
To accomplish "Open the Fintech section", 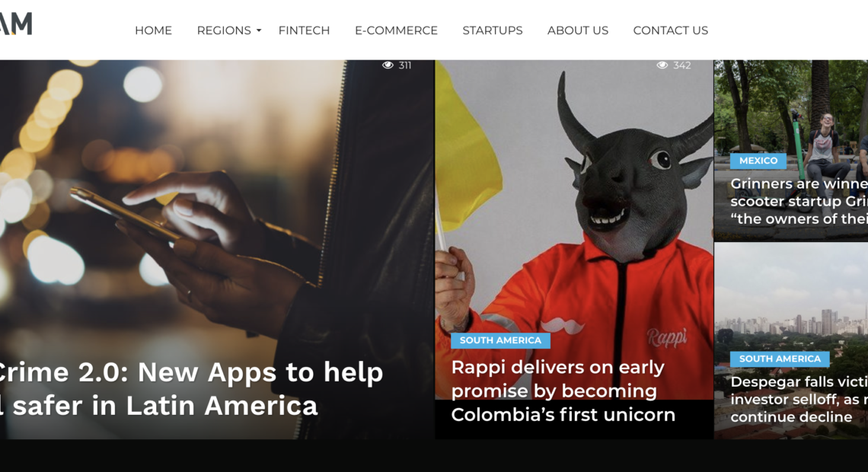I will coord(304,30).
